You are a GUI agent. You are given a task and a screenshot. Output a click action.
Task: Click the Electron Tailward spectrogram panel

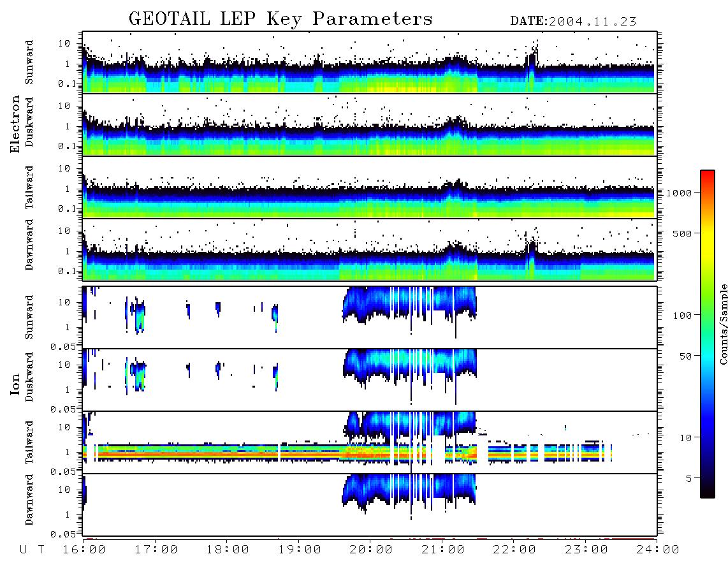pyautogui.click(x=370, y=187)
